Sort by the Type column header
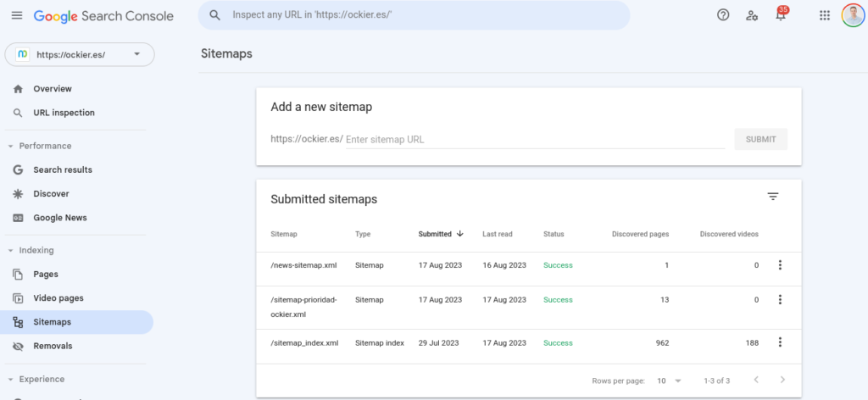Viewport: 868px width, 400px height. [363, 234]
